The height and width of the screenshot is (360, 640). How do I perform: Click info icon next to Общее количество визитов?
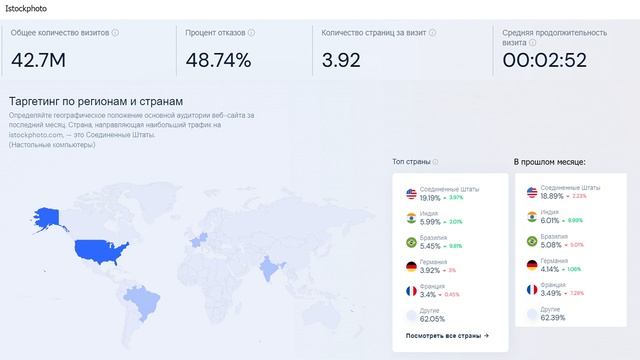tap(115, 33)
